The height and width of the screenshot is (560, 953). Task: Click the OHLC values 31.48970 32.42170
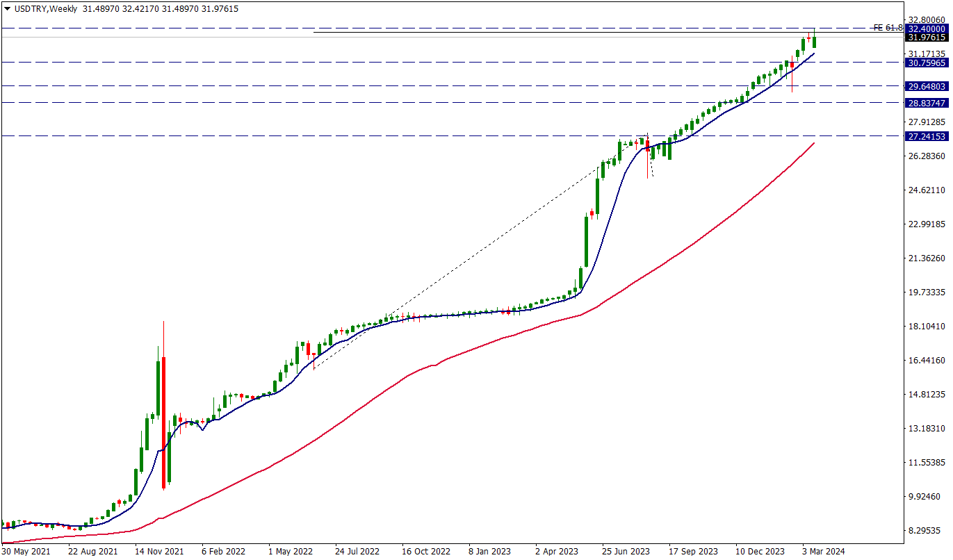coord(122,8)
